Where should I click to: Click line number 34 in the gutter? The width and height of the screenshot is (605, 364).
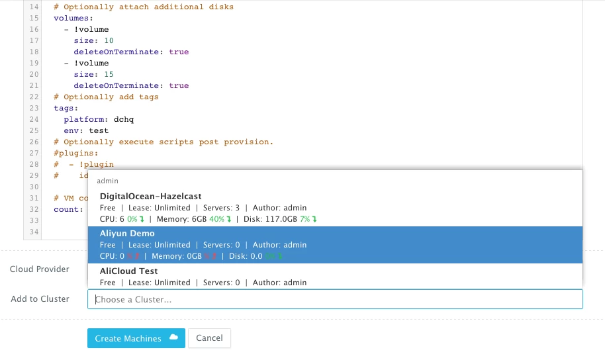[34, 232]
